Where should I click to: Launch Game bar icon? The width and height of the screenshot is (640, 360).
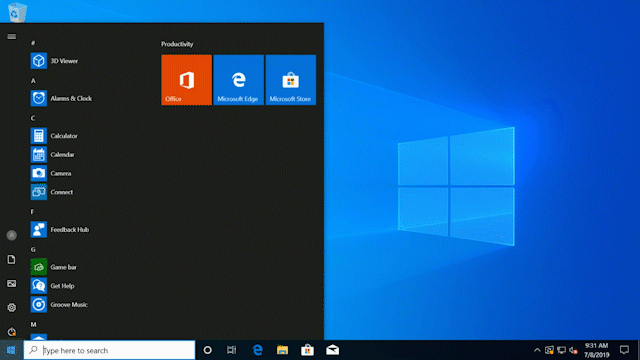click(39, 267)
